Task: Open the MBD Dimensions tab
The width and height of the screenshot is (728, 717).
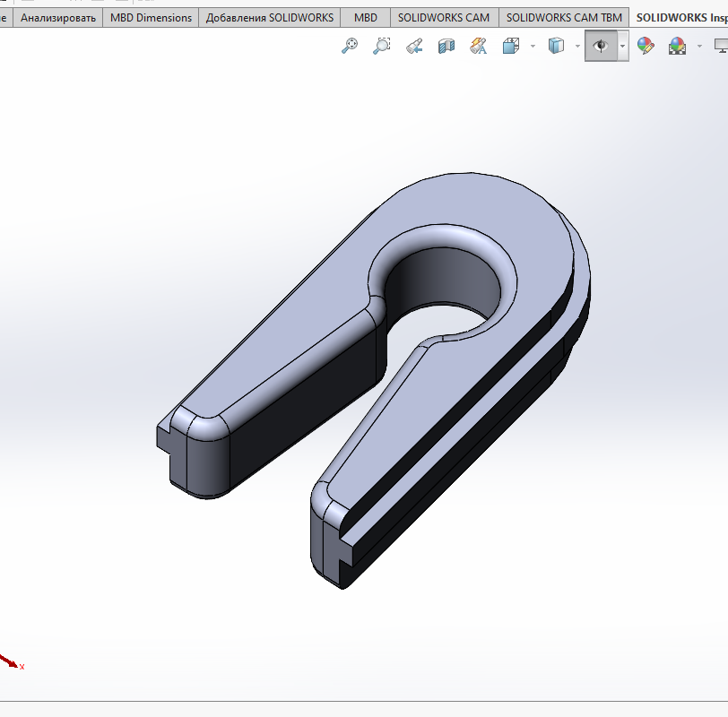Action: pyautogui.click(x=151, y=17)
